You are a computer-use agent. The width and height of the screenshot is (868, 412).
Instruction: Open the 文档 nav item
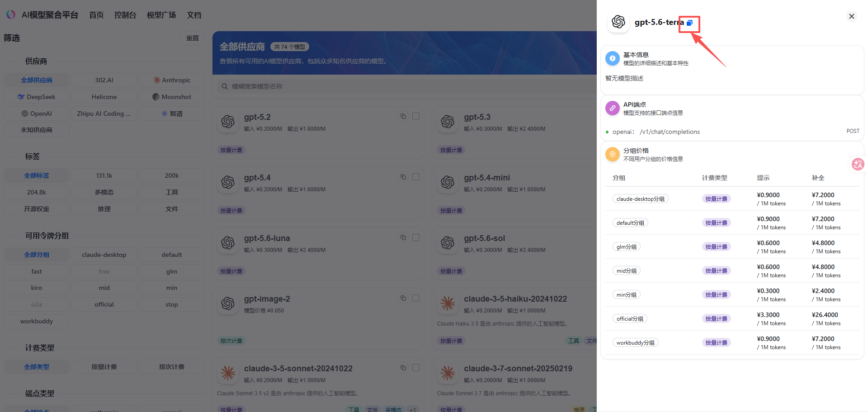[194, 15]
